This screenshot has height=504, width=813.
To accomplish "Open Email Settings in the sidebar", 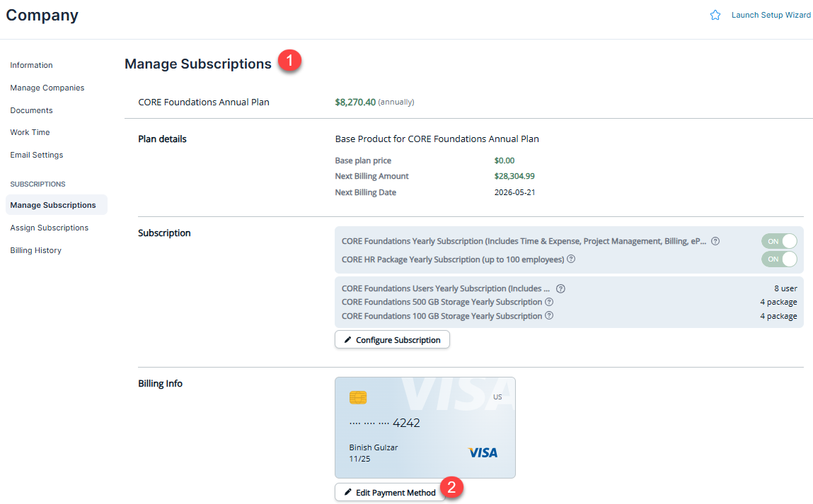I will pos(36,155).
